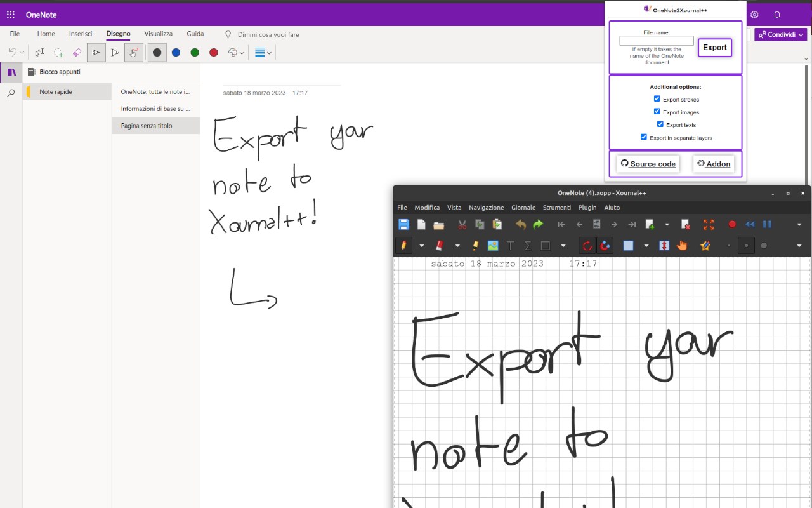Toggle the stroke recognizer star pen in Xournal++
The height and width of the screenshot is (508, 812).
tap(705, 245)
